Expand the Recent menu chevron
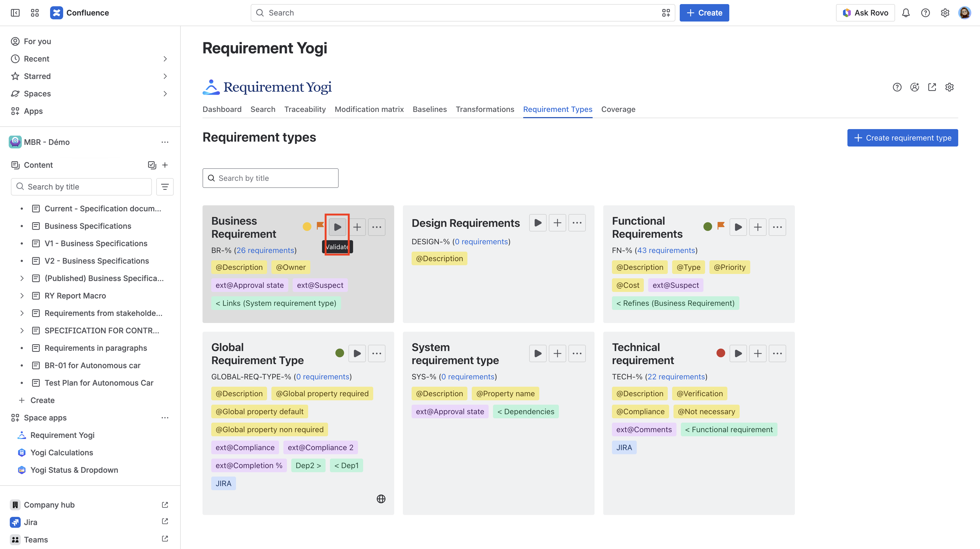Image resolution: width=980 pixels, height=549 pixels. tap(165, 59)
